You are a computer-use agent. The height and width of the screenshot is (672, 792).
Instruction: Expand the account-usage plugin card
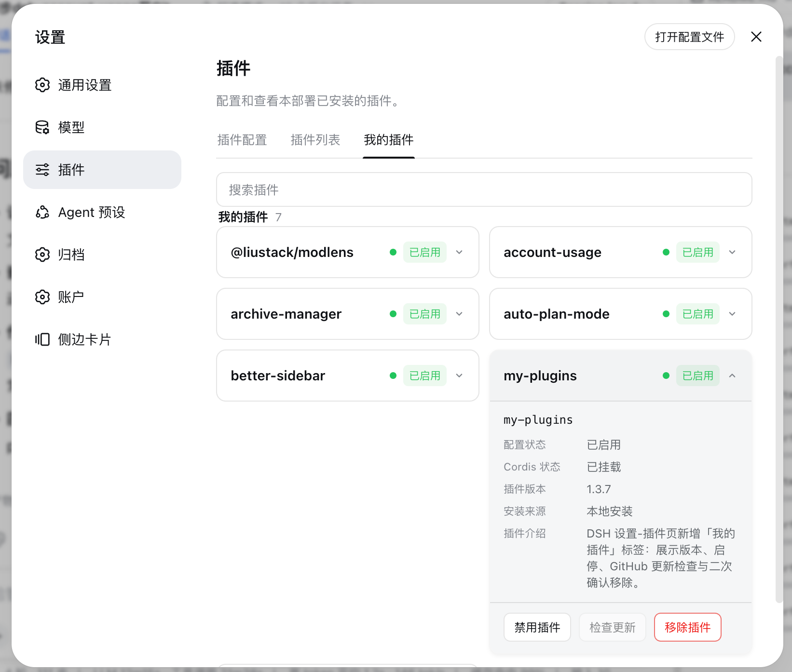tap(732, 252)
